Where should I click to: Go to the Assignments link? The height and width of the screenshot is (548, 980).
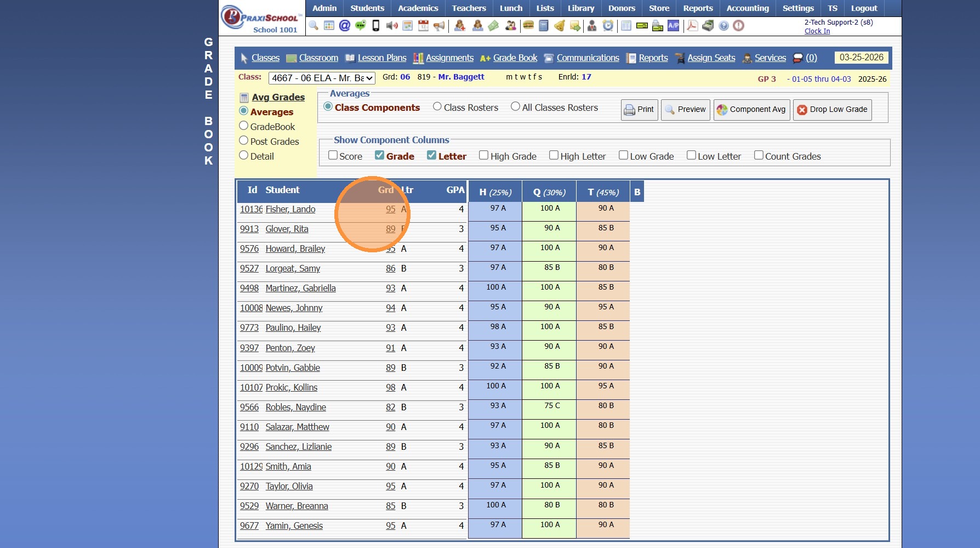point(449,58)
